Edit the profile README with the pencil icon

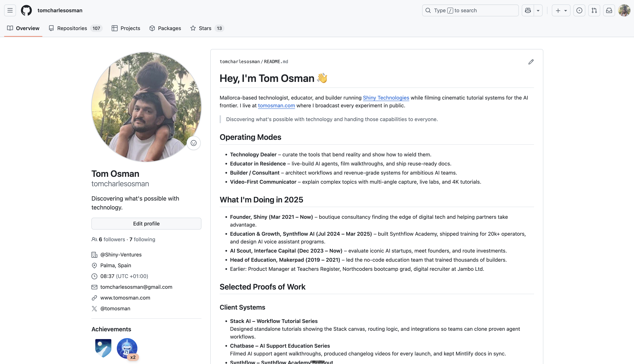coord(531,62)
